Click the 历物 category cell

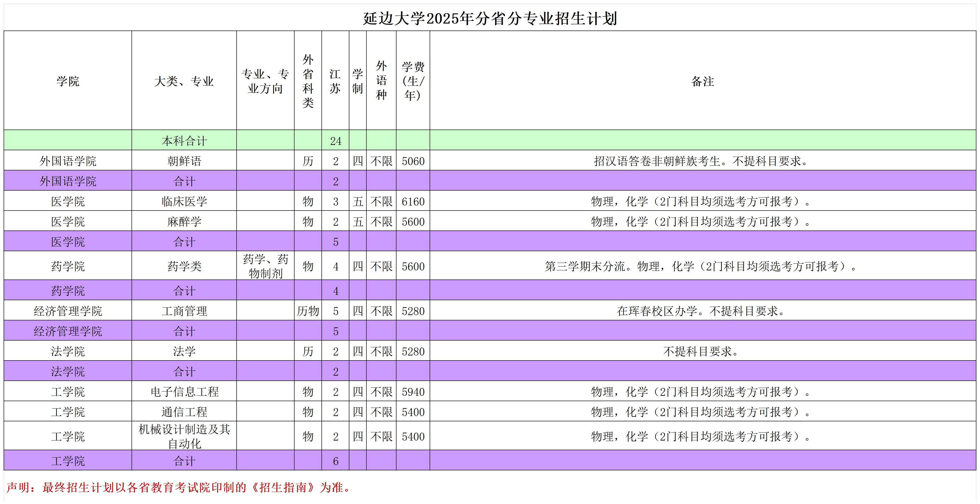point(308,310)
